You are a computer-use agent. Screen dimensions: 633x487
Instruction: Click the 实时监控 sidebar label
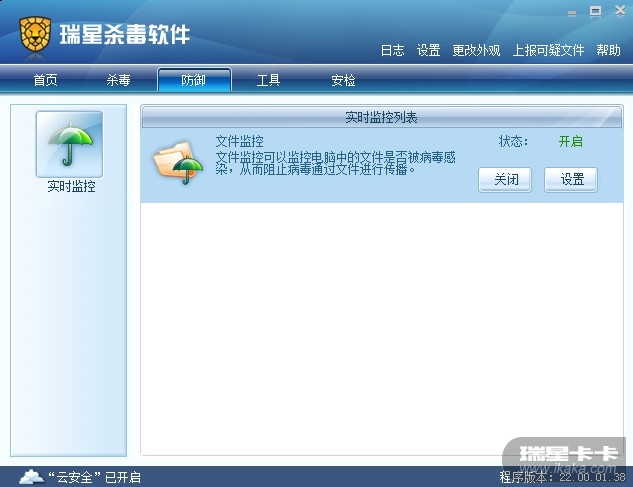click(71, 186)
